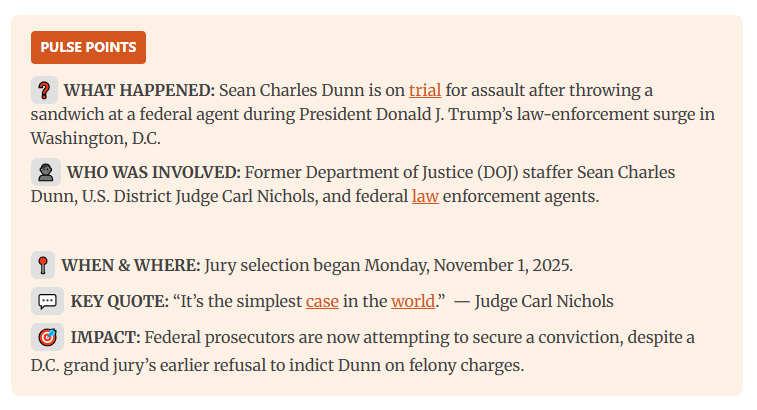The width and height of the screenshot is (757, 410).
Task: Click the WHAT HAPPENED heading
Action: [x=139, y=90]
